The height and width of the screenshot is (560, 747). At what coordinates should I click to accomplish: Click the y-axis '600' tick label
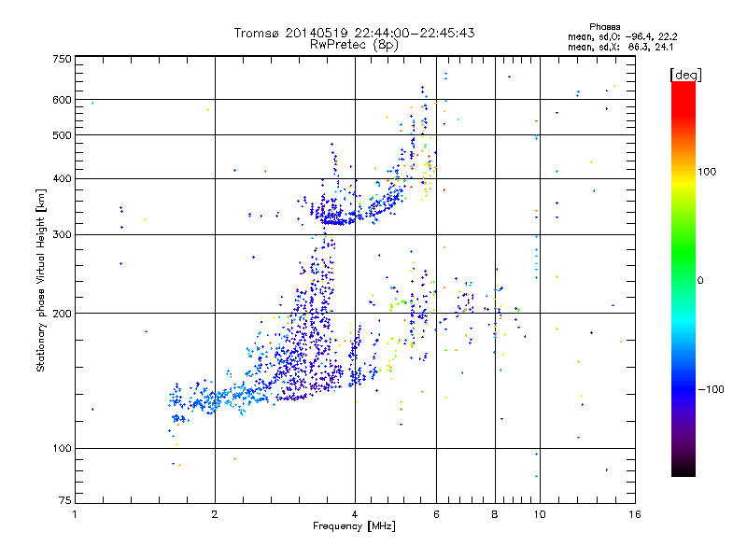pos(62,100)
